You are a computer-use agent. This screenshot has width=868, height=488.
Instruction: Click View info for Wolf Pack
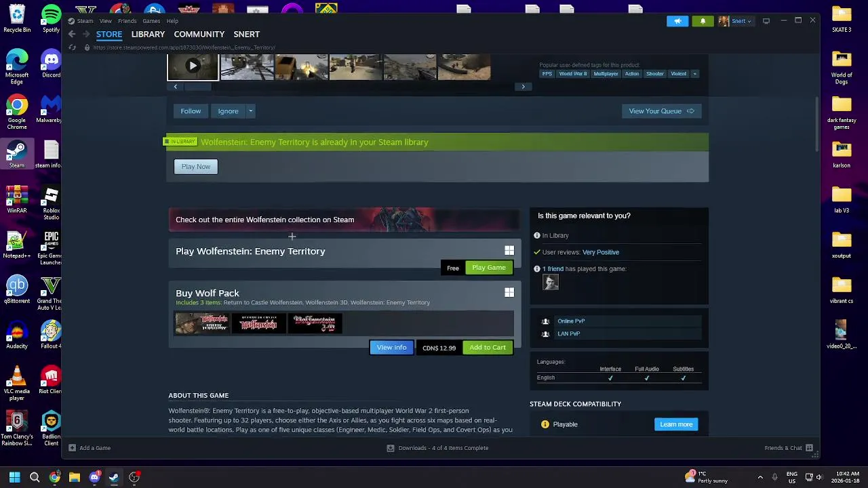[391, 348]
